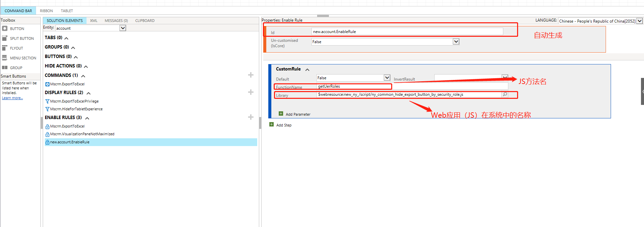
Task: Click the Add Step label
Action: click(x=284, y=125)
